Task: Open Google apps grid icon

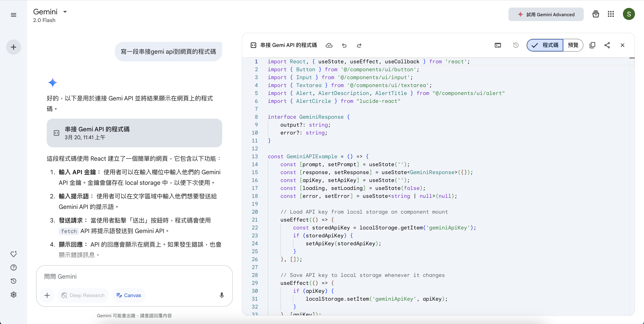Action: (611, 14)
